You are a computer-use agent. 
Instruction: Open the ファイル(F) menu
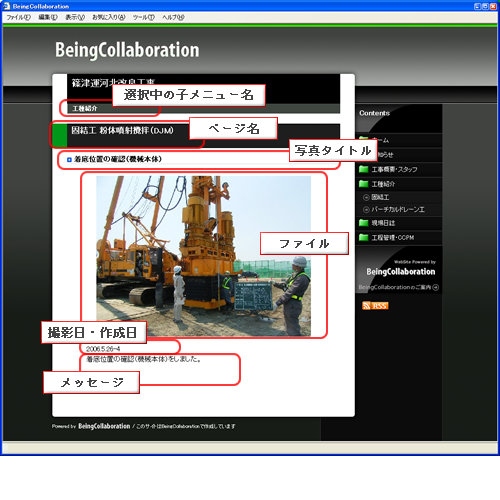(19, 17)
